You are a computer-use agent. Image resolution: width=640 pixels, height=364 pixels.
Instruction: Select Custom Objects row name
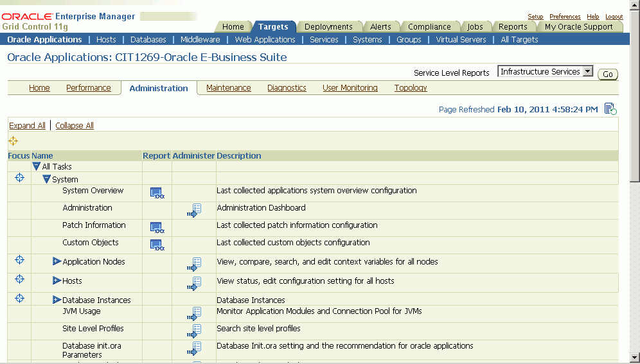click(90, 242)
